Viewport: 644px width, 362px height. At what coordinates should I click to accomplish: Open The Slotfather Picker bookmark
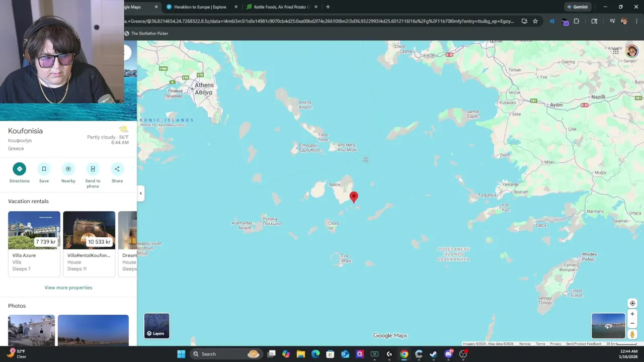coord(146,33)
